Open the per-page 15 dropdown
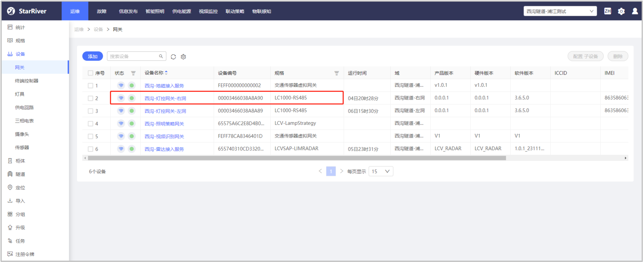This screenshot has height=262, width=644. tap(381, 171)
